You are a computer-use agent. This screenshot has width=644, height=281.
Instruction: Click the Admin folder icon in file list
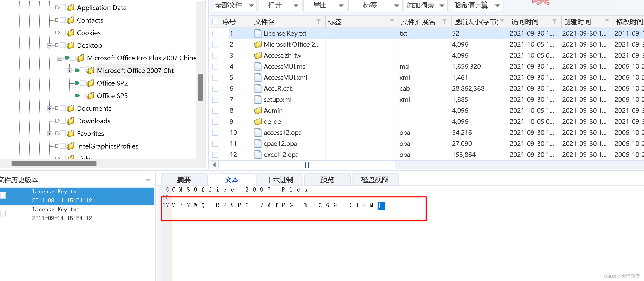[257, 110]
